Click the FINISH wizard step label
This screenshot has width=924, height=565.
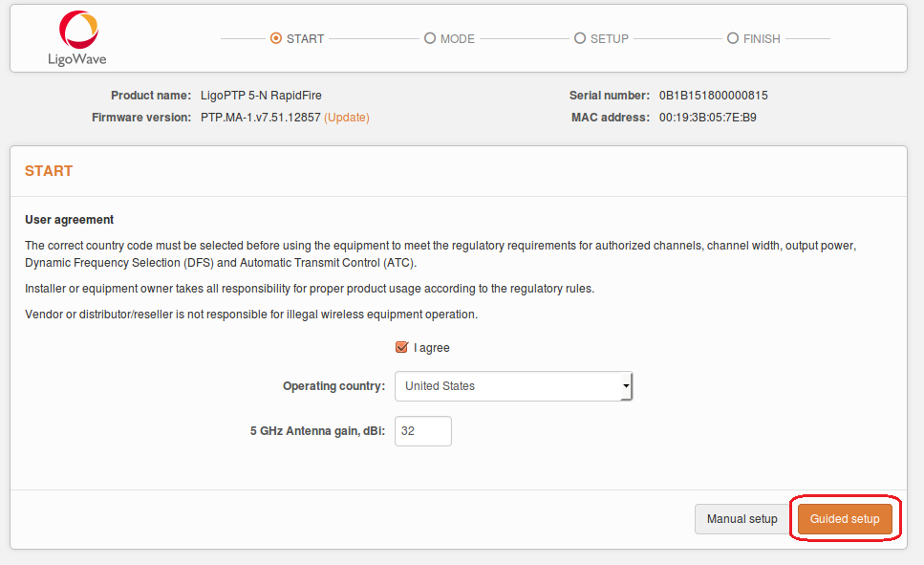(x=762, y=39)
